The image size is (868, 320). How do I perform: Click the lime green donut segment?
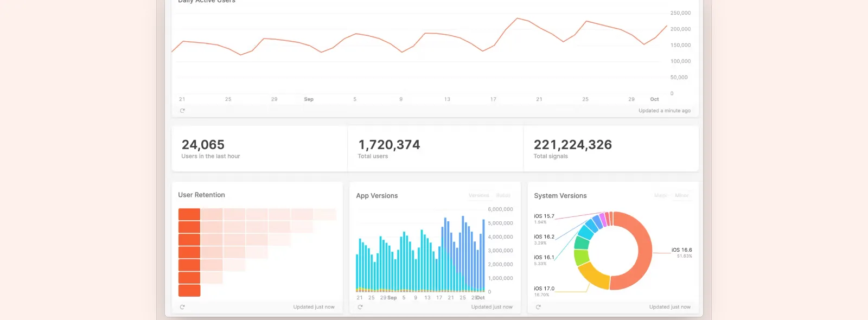[582, 257]
